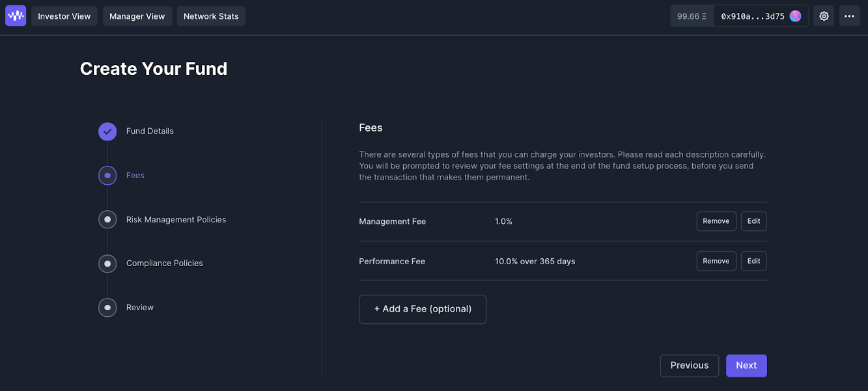Click the wallet address 0x910a...3d75
The width and height of the screenshot is (868, 391).
tap(752, 16)
